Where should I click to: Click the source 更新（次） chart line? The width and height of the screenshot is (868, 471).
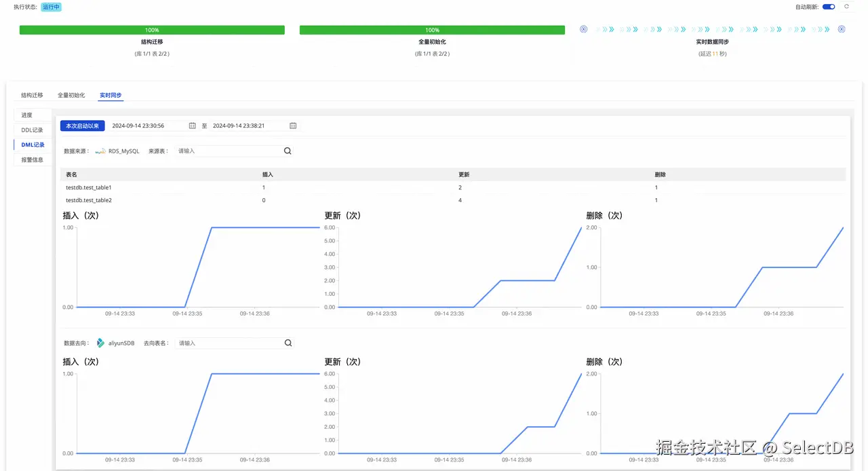pos(529,280)
